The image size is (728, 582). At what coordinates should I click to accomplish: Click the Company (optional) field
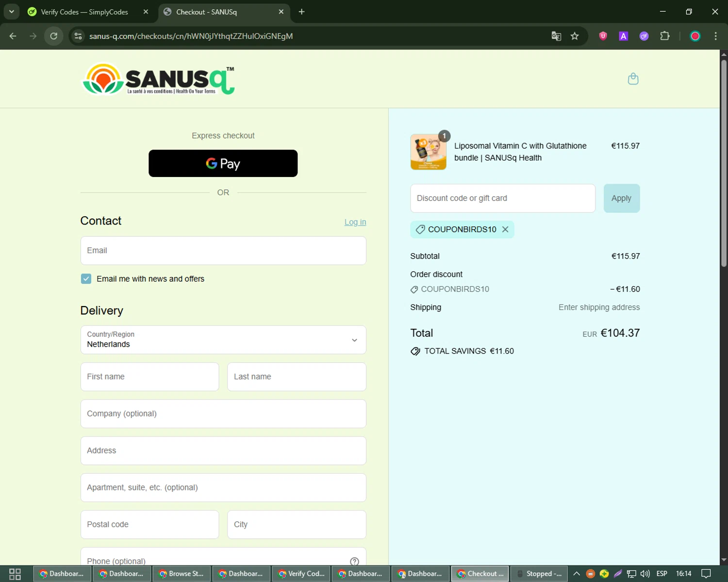pos(223,414)
